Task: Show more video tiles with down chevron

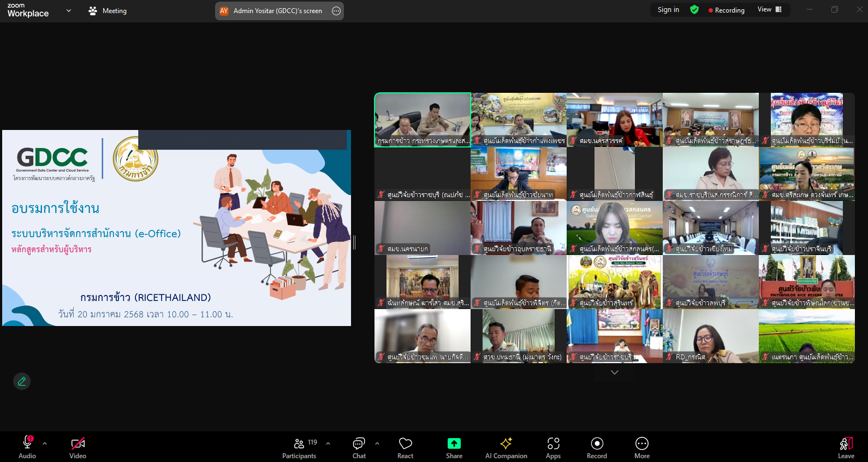Action: 615,372
